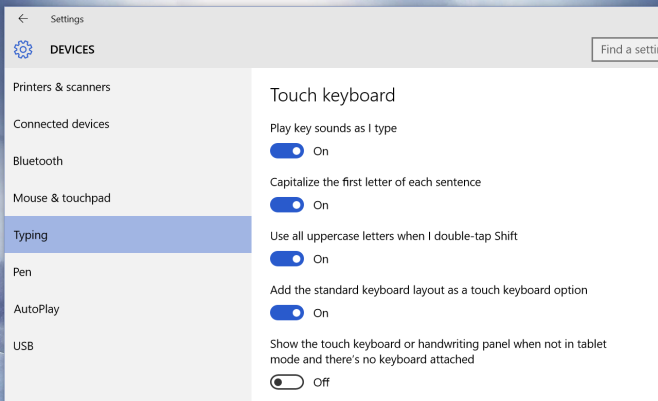Image resolution: width=658 pixels, height=401 pixels.
Task: Click the Play key sounds label
Action: 333,128
